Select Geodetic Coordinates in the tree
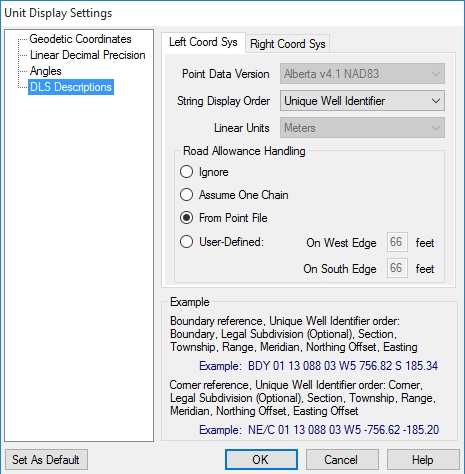Image resolution: width=465 pixels, height=474 pixels. [80, 39]
